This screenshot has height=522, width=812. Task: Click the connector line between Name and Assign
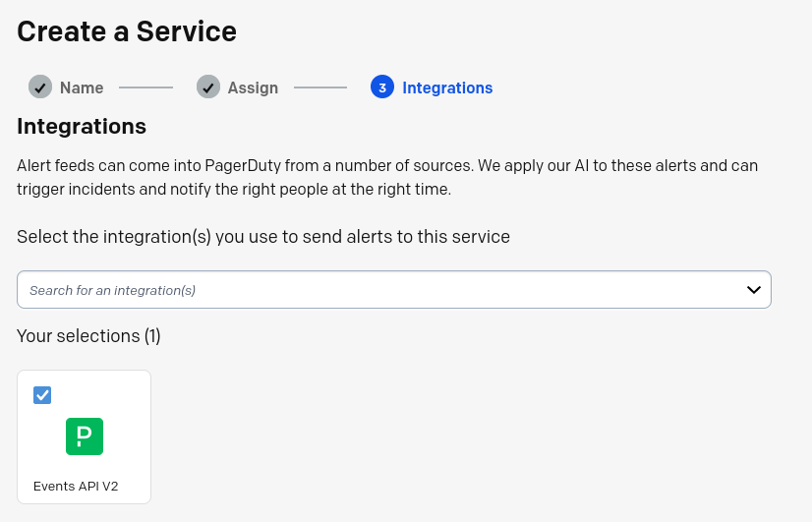point(146,87)
